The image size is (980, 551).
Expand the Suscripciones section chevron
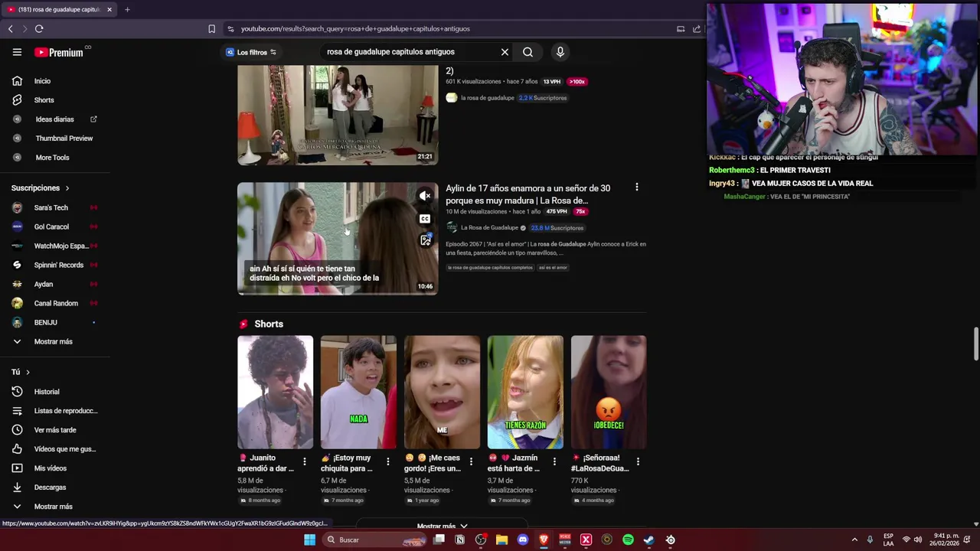point(67,188)
